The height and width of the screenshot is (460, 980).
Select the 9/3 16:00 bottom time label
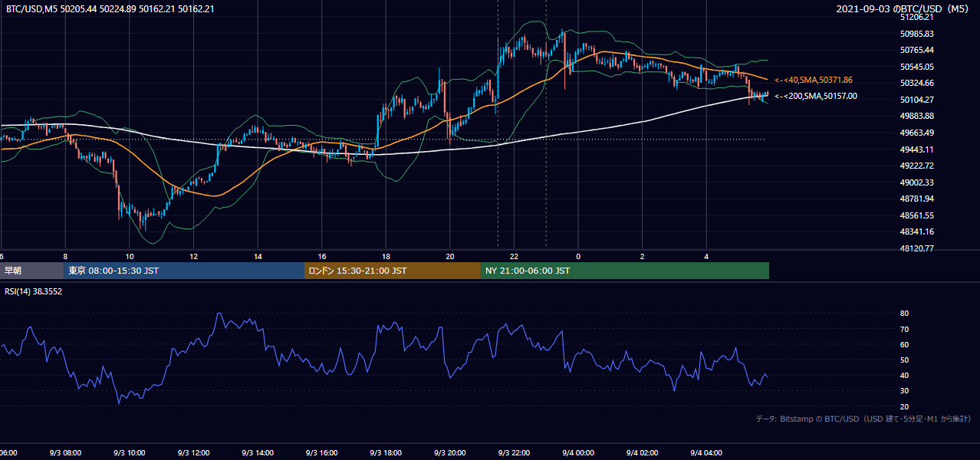tap(322, 454)
